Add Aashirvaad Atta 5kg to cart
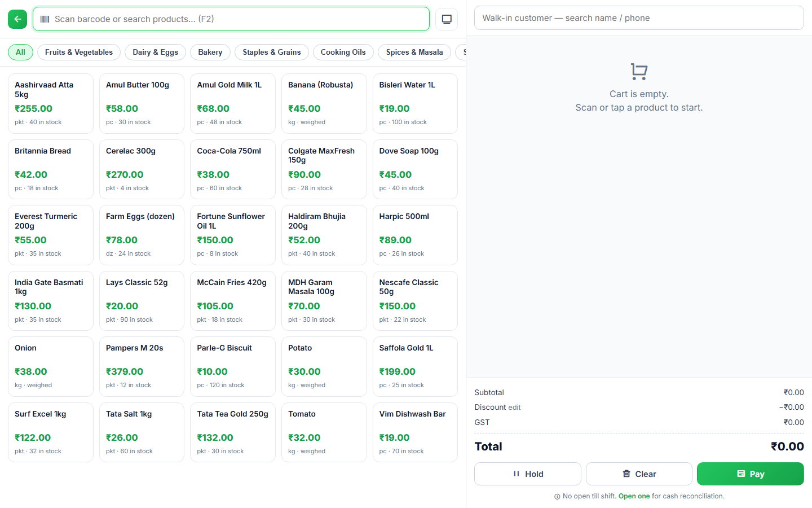 tap(51, 103)
